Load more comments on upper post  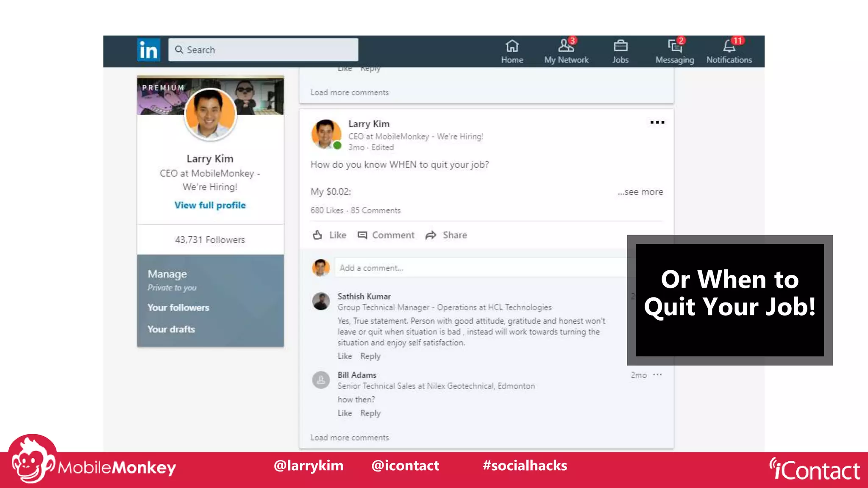(x=350, y=92)
